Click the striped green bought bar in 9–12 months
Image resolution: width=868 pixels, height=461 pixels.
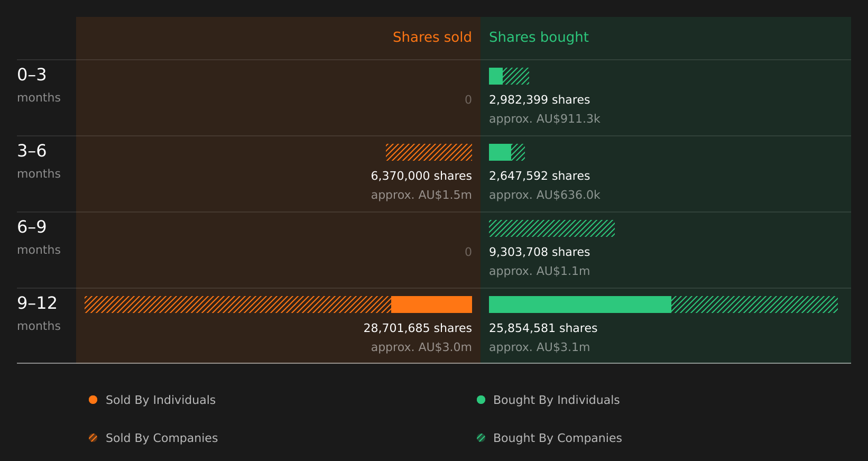click(754, 305)
